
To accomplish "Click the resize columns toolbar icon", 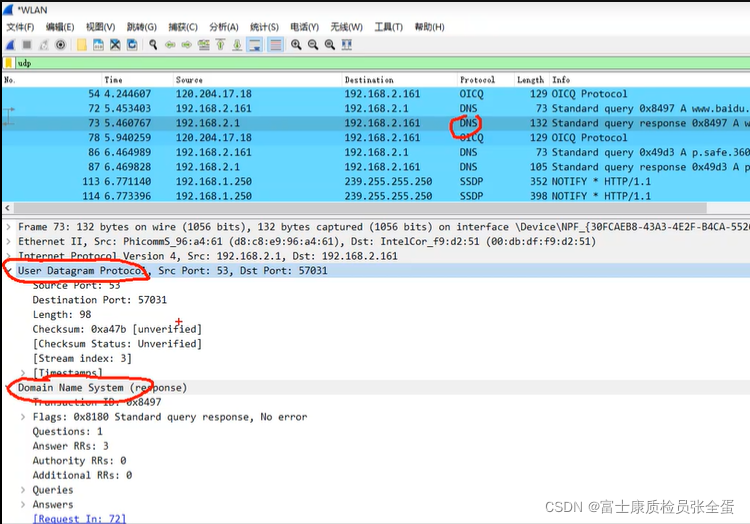I will 348,45.
